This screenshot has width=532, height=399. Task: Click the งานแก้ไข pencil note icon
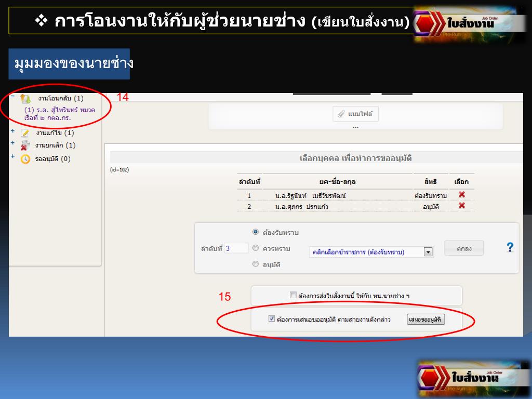(x=25, y=132)
